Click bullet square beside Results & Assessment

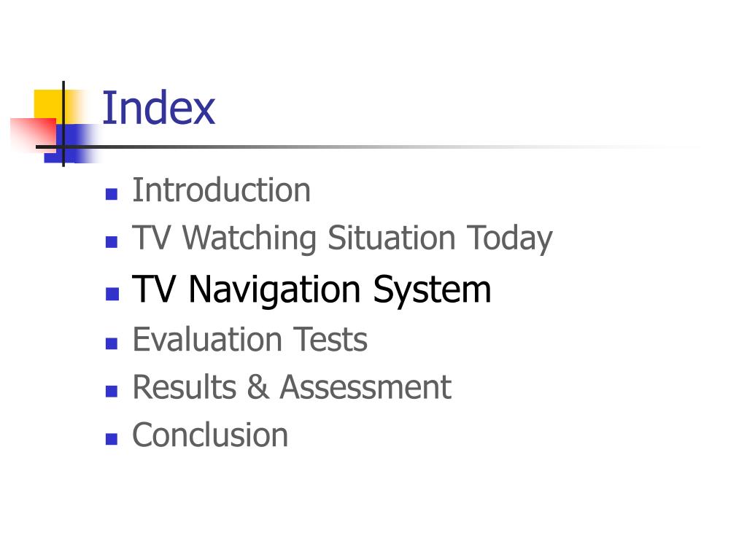112,391
